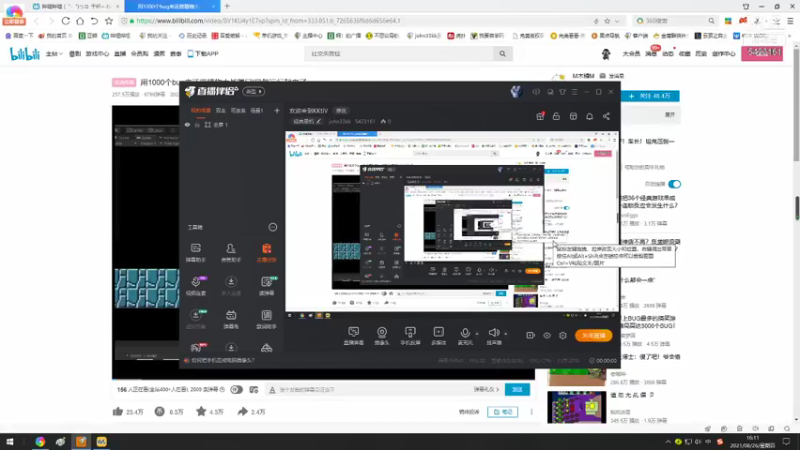This screenshot has width=800, height=450.
Task: Click the blue follow button showing 48.4万
Action: (x=650, y=96)
